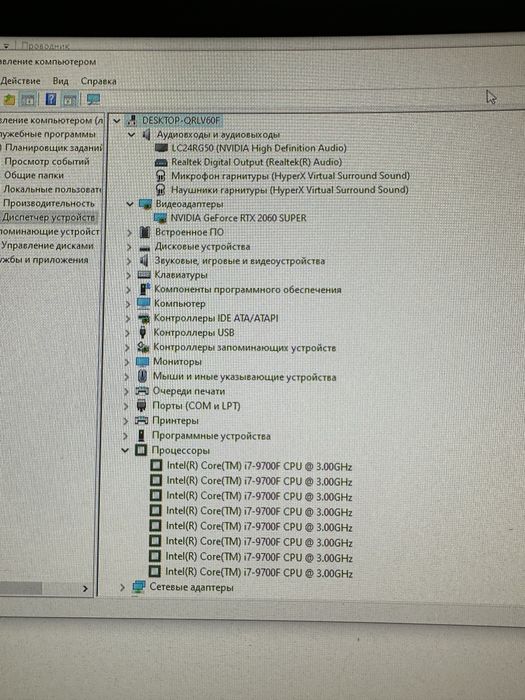The height and width of the screenshot is (700, 525).
Task: Click the Realtek Digital Output device icon
Action: [x=161, y=162]
